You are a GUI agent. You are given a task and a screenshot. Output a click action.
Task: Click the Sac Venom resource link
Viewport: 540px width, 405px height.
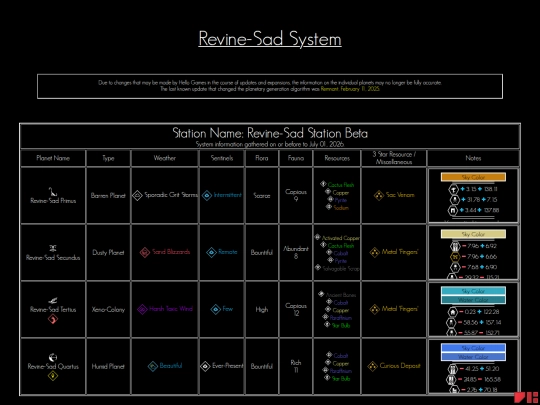coord(400,195)
